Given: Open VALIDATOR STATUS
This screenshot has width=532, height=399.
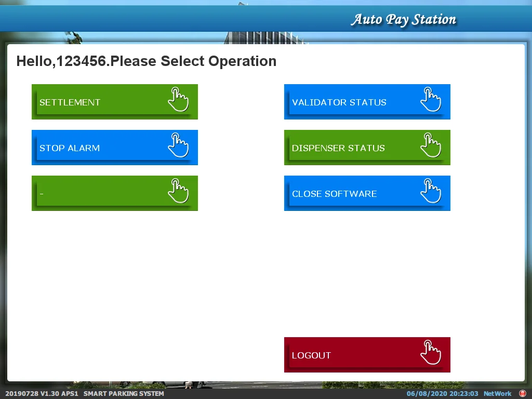Looking at the screenshot, I should pos(367,102).
